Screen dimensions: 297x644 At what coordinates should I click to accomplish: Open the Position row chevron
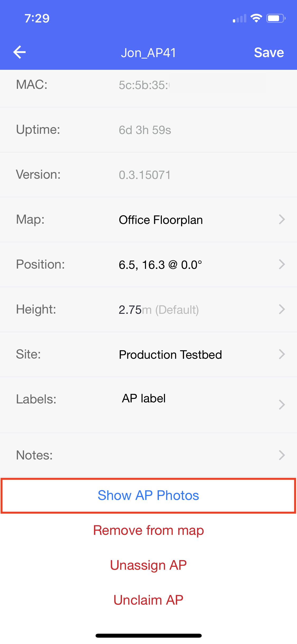pos(282,264)
